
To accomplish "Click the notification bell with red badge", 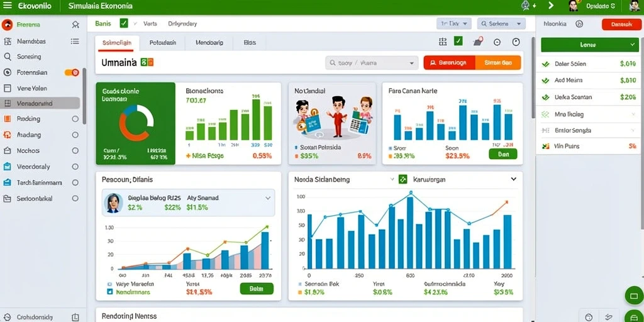I will [x=478, y=42].
